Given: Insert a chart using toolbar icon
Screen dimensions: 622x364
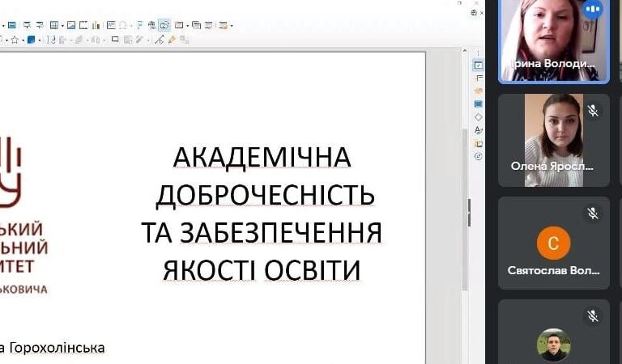Looking at the screenshot, I should click(x=96, y=25).
